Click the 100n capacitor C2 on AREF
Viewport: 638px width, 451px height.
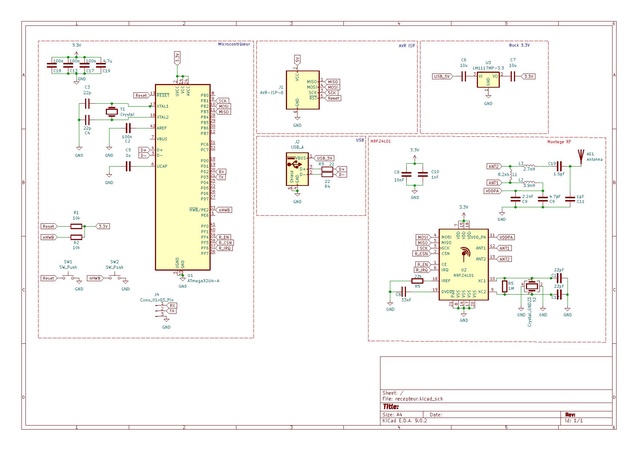tap(127, 128)
